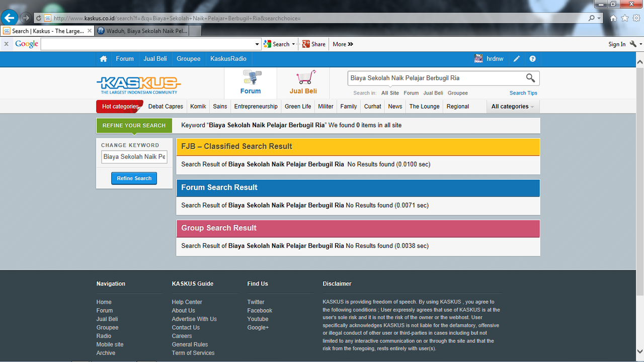644x362 pixels.
Task: Open the Forum item in the blue bar
Action: [125, 59]
